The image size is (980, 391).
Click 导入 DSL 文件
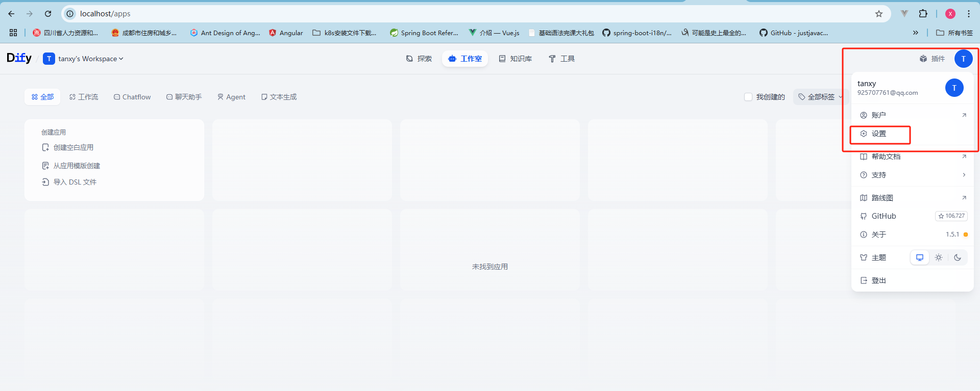point(69,182)
